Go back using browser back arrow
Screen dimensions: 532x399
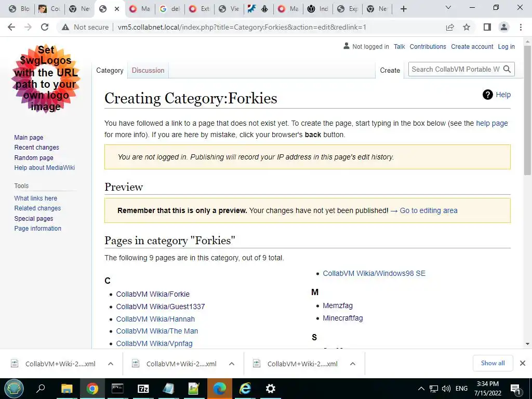point(11,27)
